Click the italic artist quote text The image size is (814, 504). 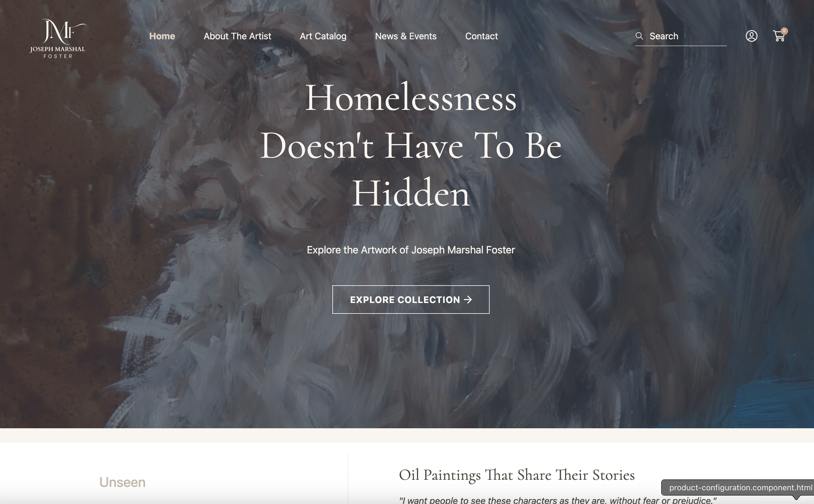pyautogui.click(x=557, y=500)
